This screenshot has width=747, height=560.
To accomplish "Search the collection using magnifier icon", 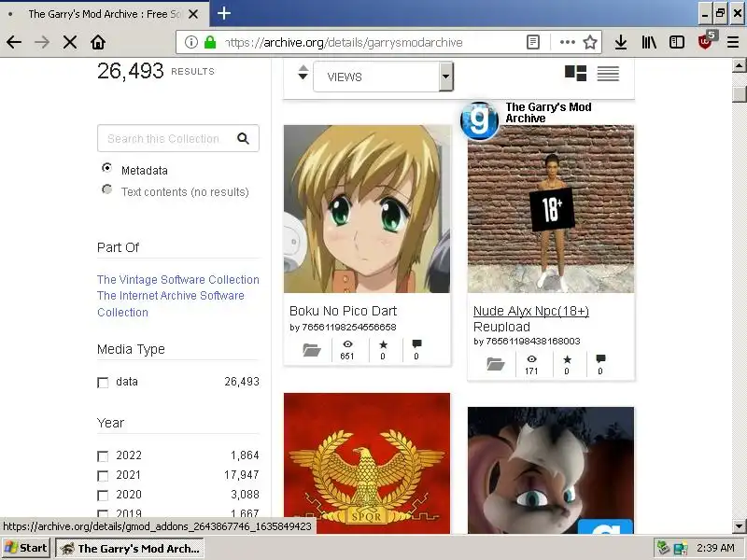I will pos(243,138).
